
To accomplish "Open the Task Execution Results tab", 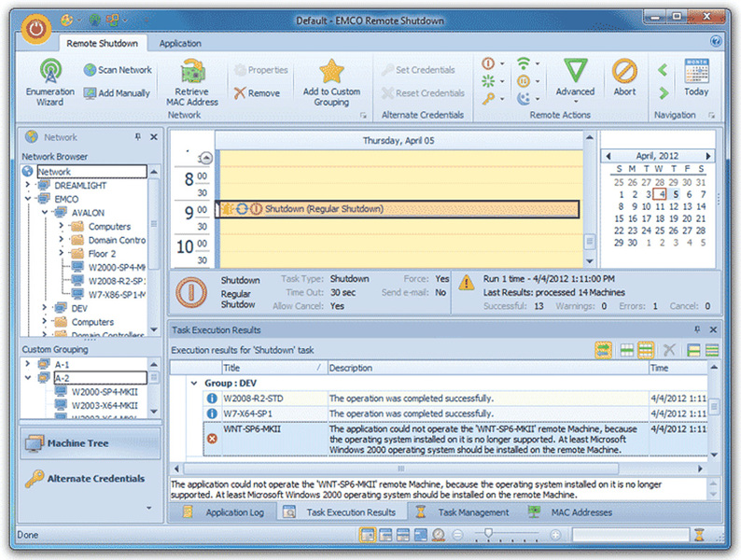I will tap(342, 512).
